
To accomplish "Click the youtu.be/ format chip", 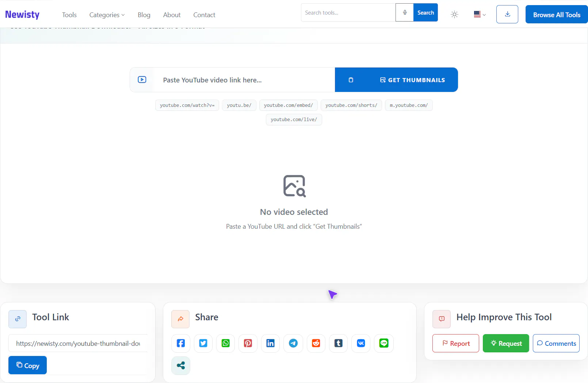I will [x=239, y=105].
